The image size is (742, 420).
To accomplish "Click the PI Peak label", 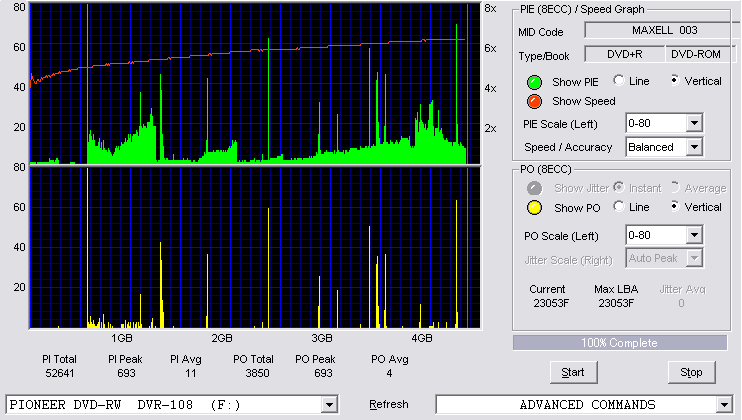I will 125,359.
